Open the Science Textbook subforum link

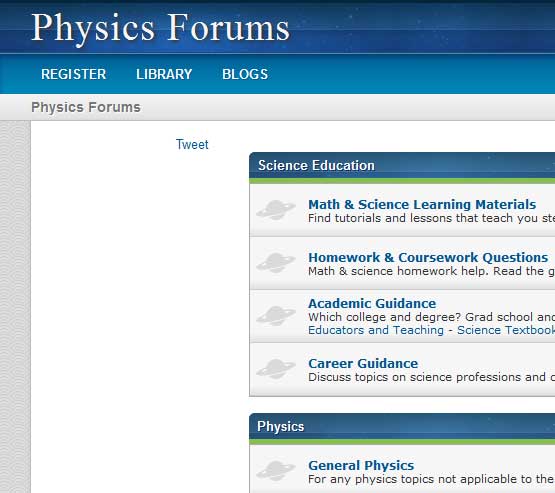506,330
